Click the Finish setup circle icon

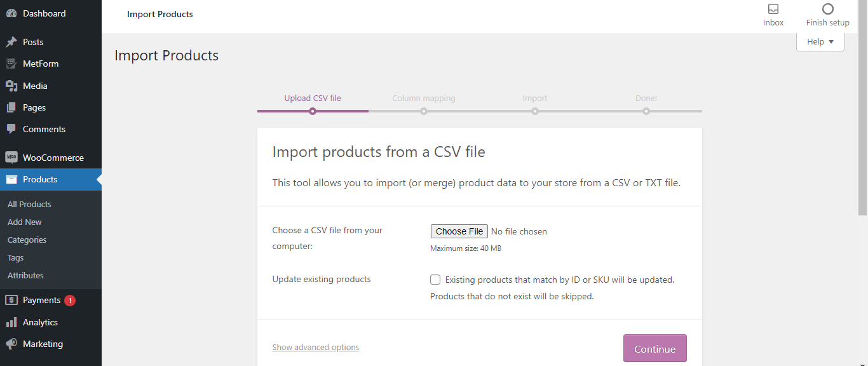point(827,10)
